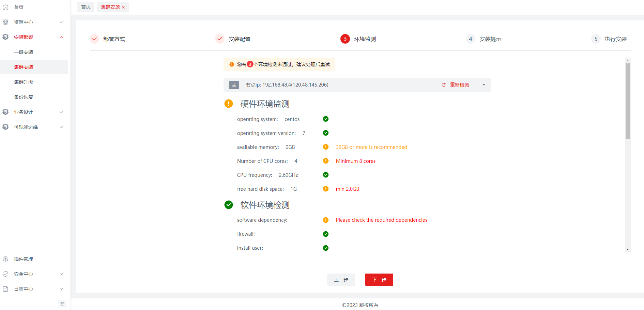Click 重新检测 to re-run detection

456,85
